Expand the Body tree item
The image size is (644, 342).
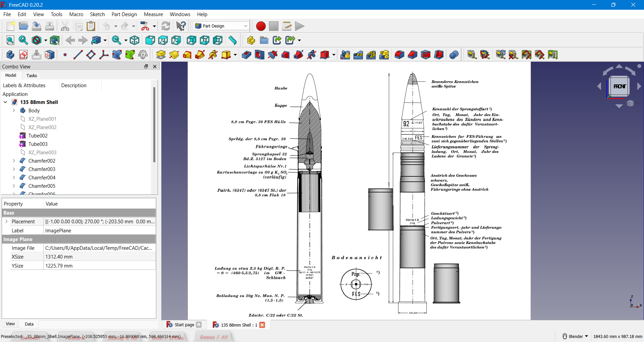pos(14,110)
